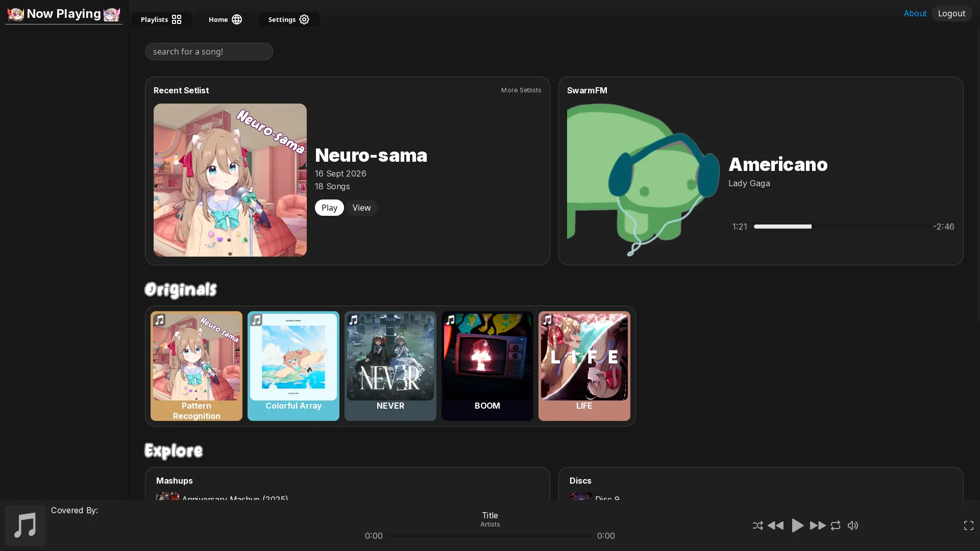Open the volume control icon
This screenshot has height=551, width=980.
853,525
